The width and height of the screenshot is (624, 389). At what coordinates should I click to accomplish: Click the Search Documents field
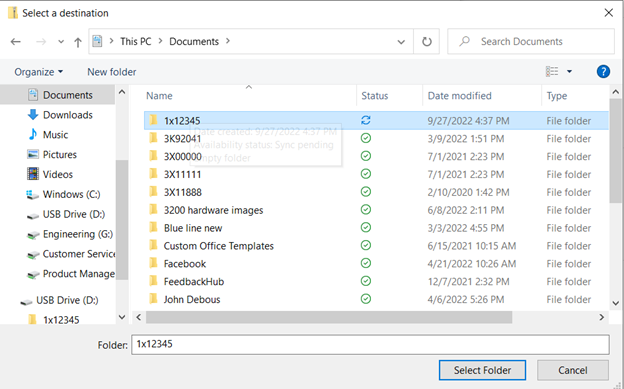point(531,41)
